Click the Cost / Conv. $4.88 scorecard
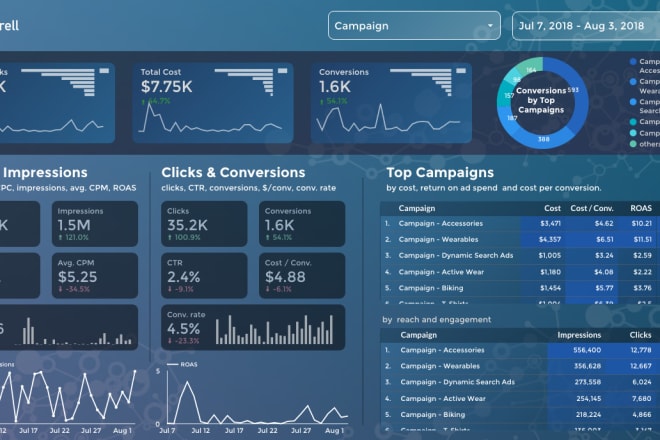The image size is (660, 440). click(302, 275)
